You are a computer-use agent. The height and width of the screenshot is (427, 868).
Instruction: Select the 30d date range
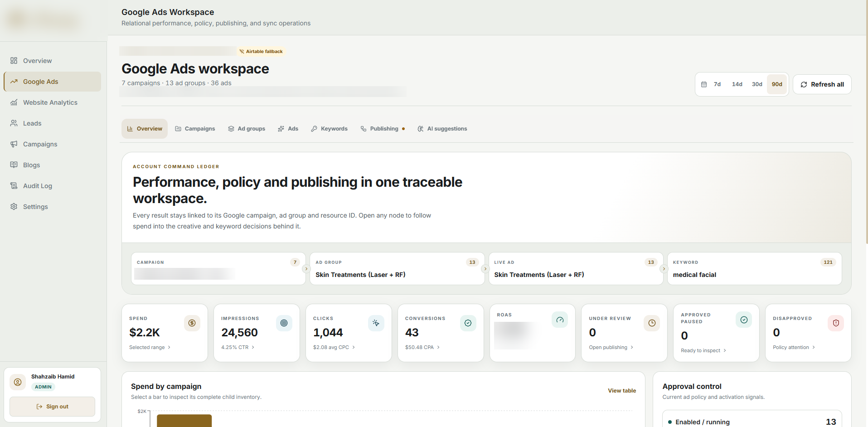pyautogui.click(x=757, y=84)
